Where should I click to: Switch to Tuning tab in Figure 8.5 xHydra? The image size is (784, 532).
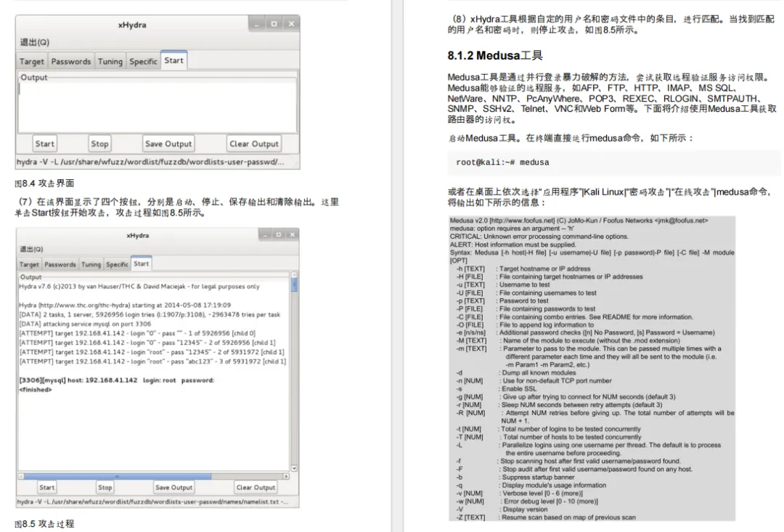(91, 264)
